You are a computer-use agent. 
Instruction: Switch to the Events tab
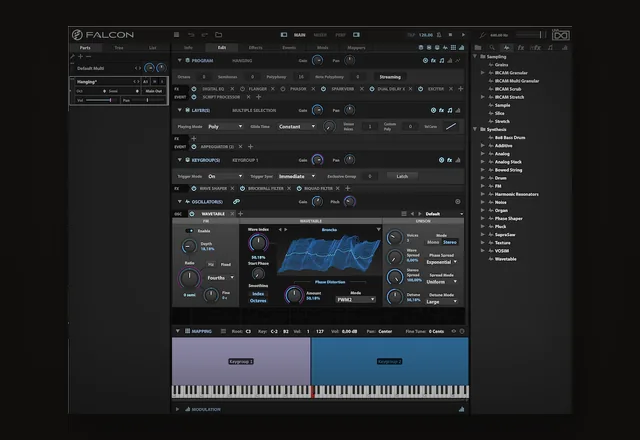click(x=289, y=48)
